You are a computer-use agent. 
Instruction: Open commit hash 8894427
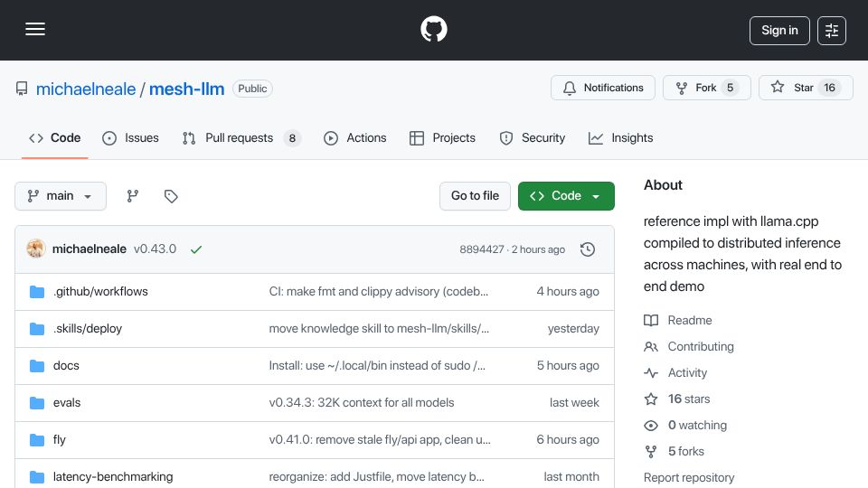[482, 249]
